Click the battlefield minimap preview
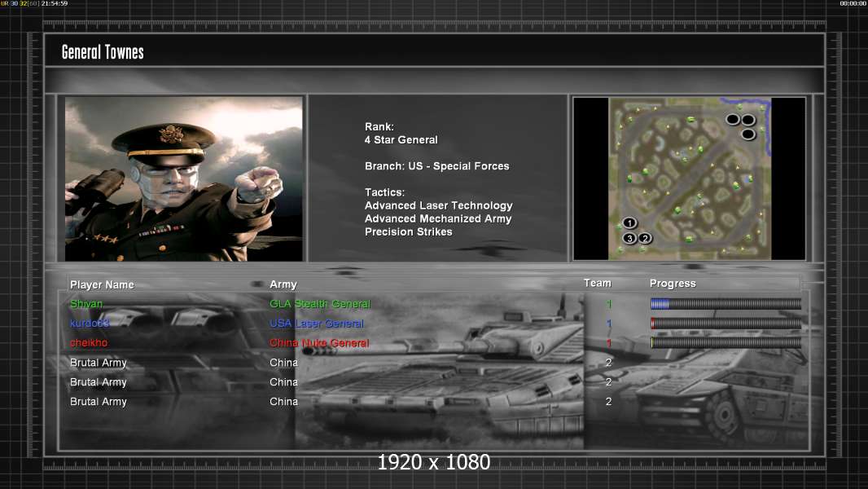 coord(690,178)
